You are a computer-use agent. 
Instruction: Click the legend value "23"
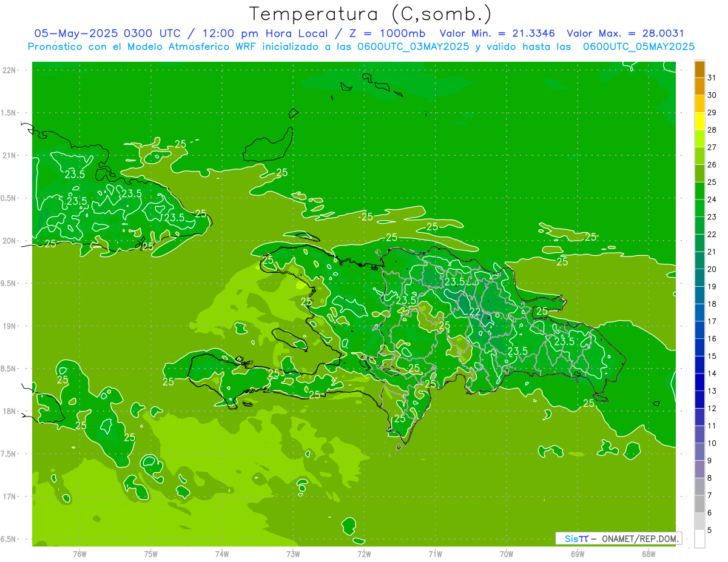(712, 217)
